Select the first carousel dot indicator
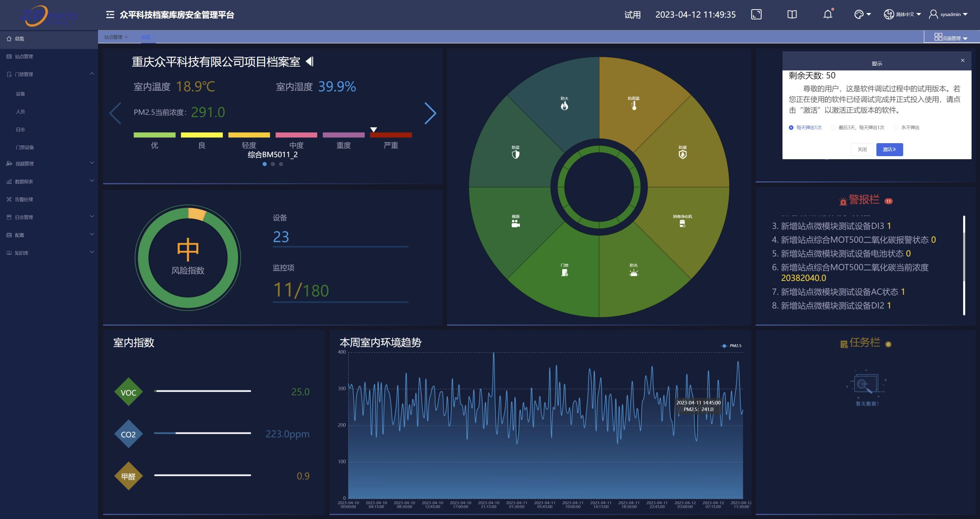The image size is (980, 519). 265,164
